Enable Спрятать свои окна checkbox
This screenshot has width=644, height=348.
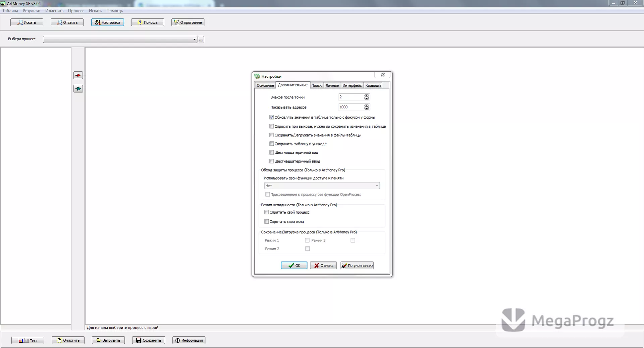[267, 221]
